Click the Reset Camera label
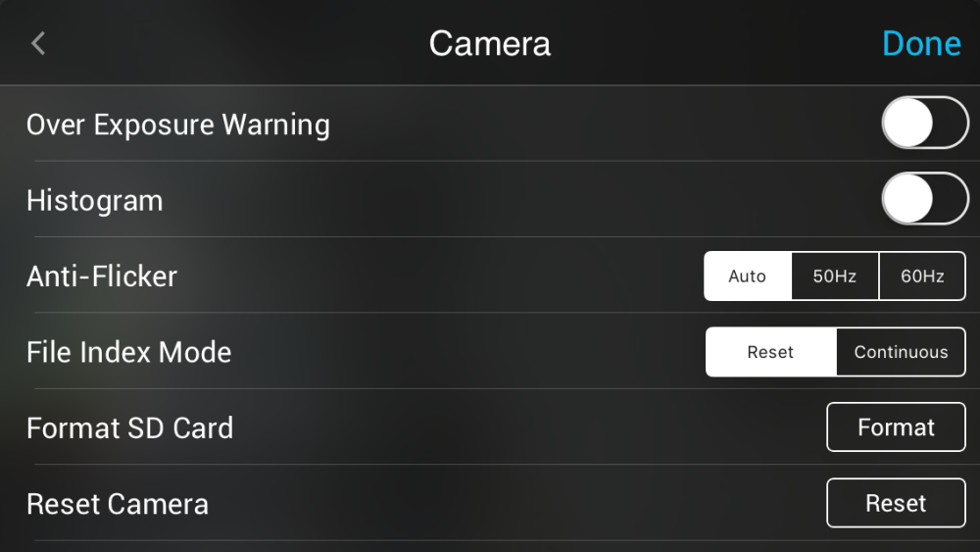Viewport: 980px width, 552px height. tap(118, 504)
